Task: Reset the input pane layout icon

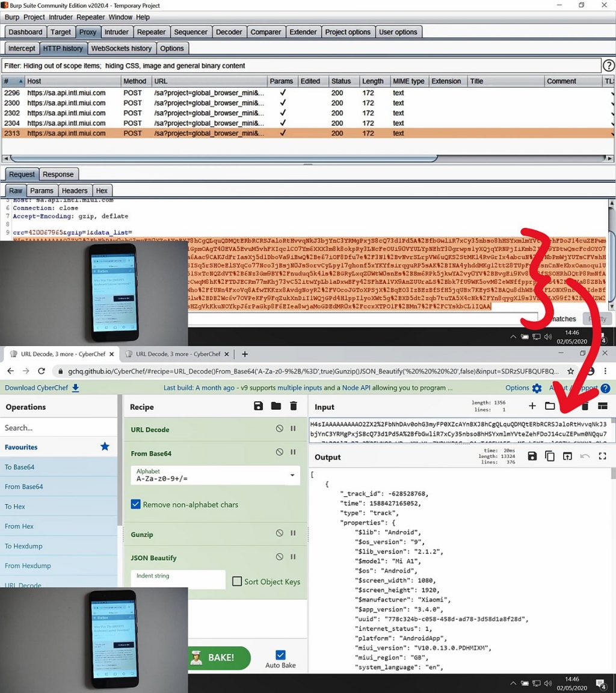Action: click(x=602, y=405)
